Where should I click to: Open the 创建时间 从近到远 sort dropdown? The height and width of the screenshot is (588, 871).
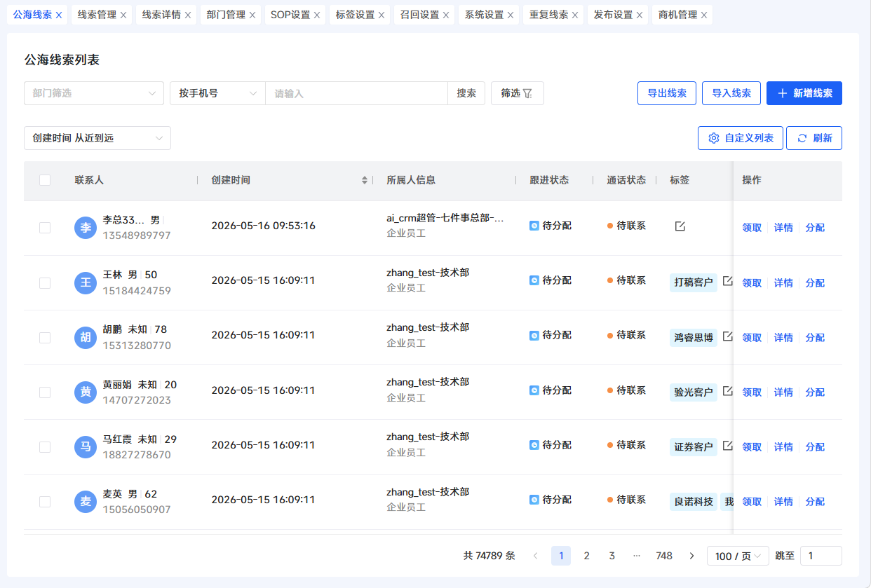(97, 138)
